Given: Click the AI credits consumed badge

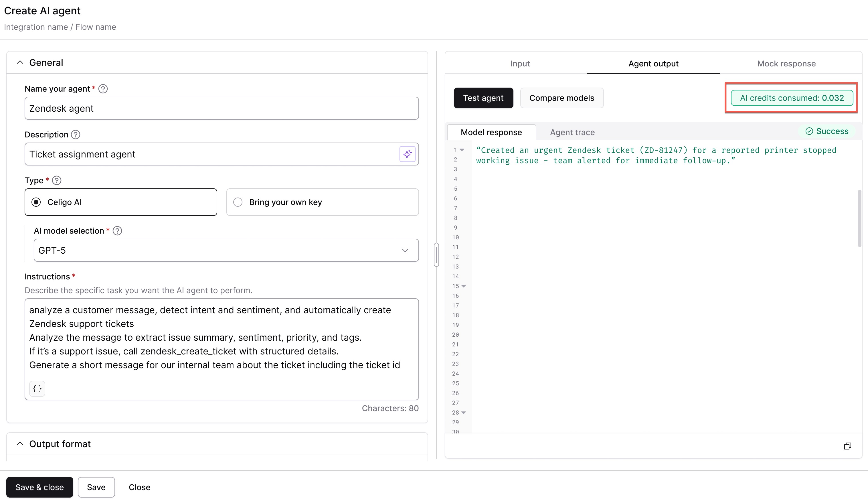Looking at the screenshot, I should (x=792, y=98).
